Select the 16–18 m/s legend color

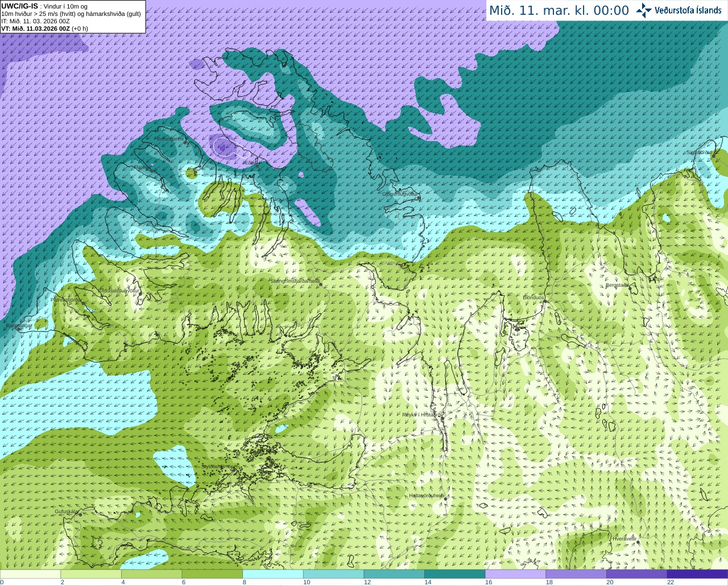pos(515,574)
